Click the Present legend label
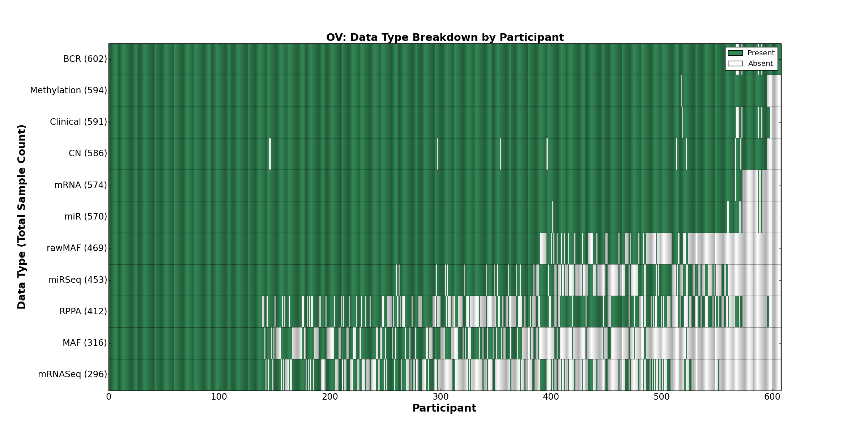 (761, 53)
